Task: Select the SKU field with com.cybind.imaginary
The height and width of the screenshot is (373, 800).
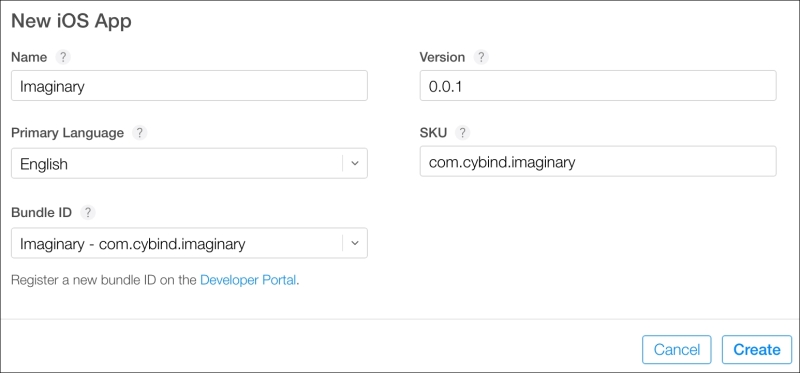Action: click(598, 162)
